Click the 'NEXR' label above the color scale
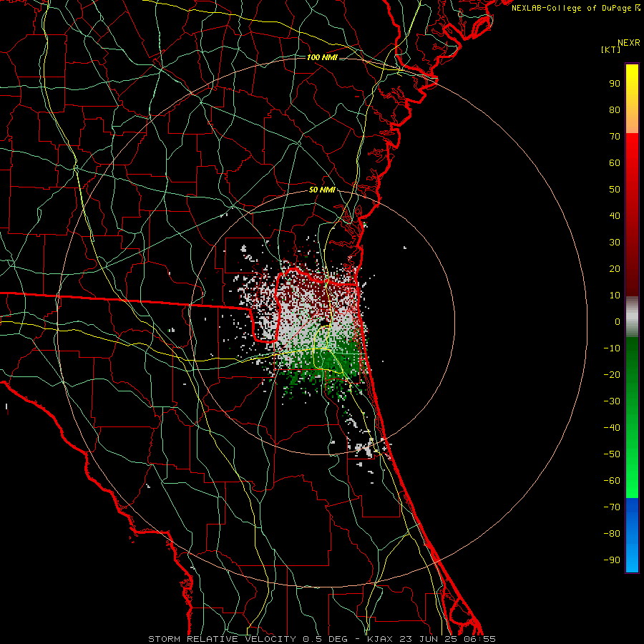Image resolution: width=644 pixels, height=644 pixels. pyautogui.click(x=629, y=43)
